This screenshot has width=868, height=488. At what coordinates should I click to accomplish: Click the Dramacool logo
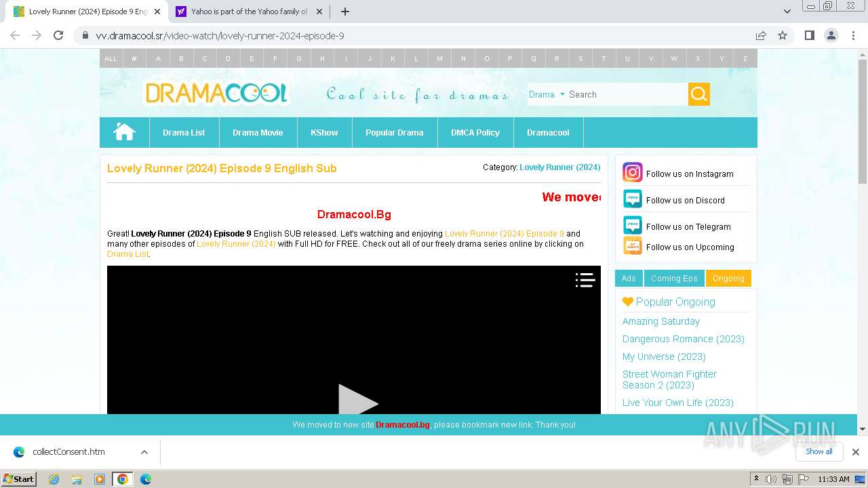tap(216, 93)
